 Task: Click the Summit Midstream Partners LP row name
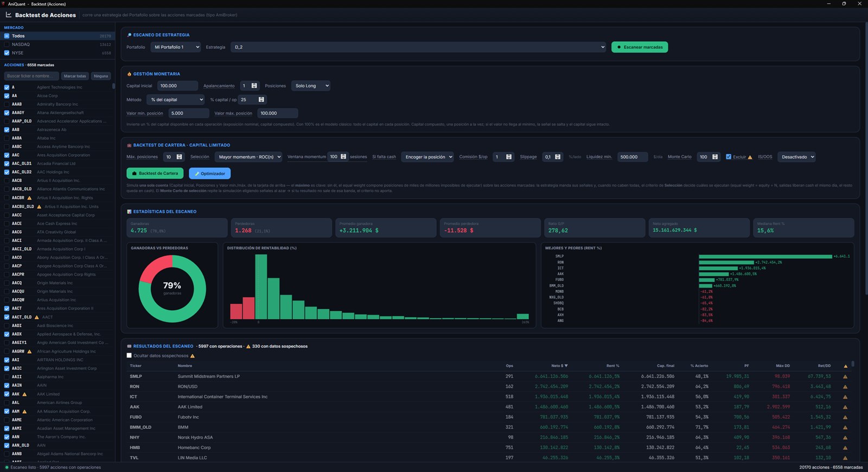[x=208, y=377]
